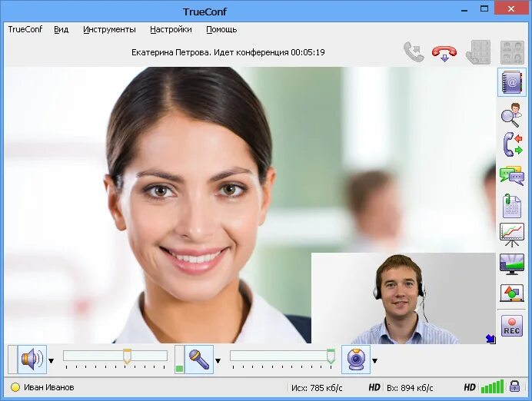Viewport: 532px width, 401px height.
Task: Open call history phone arrows icon
Action: pyautogui.click(x=512, y=144)
